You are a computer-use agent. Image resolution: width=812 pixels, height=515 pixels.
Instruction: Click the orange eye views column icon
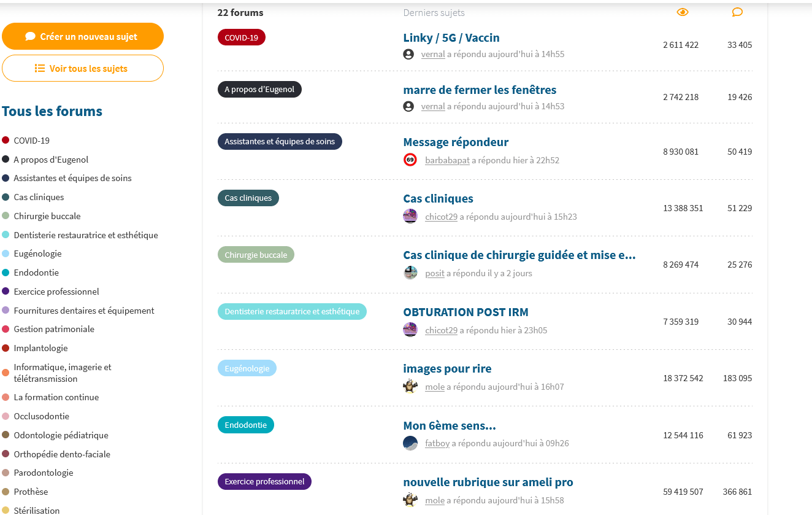point(683,12)
